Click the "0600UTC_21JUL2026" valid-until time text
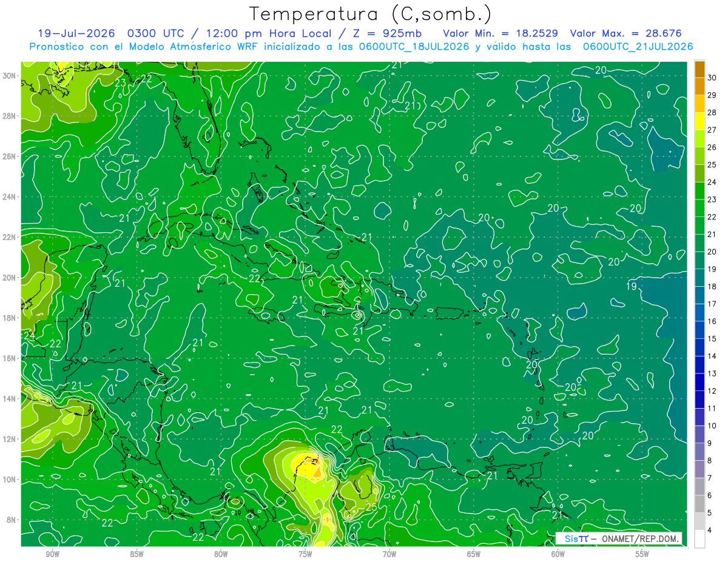 [x=638, y=47]
